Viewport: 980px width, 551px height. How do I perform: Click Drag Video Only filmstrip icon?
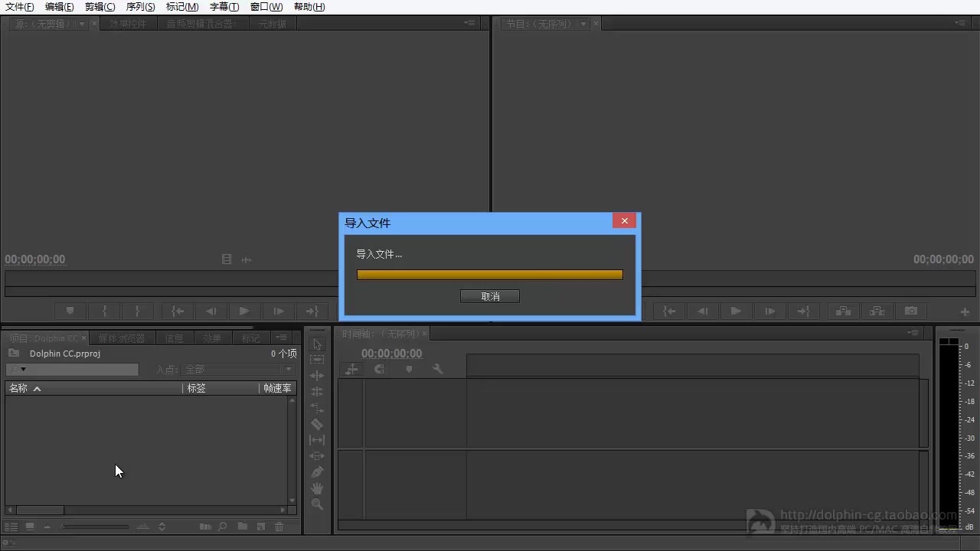pos(227,259)
